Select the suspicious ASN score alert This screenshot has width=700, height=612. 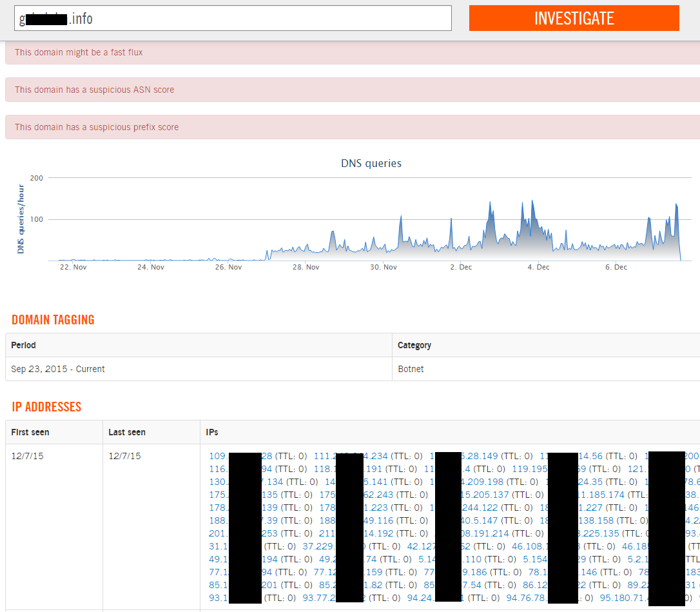pos(353,90)
